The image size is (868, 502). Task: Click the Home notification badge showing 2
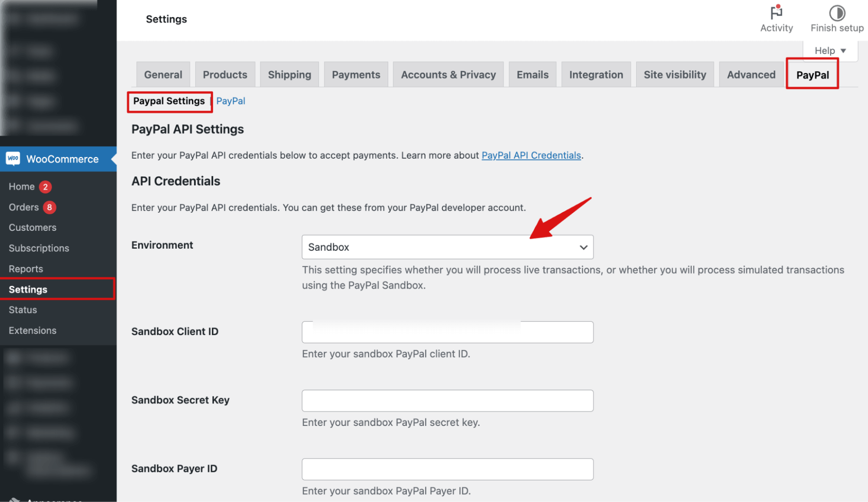(x=45, y=187)
